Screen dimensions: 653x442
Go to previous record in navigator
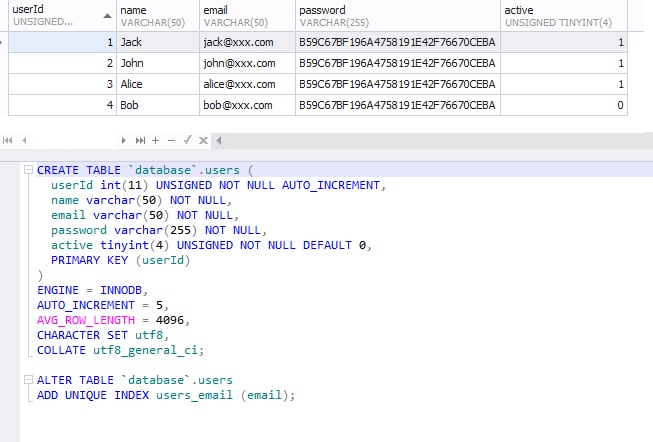(25, 140)
